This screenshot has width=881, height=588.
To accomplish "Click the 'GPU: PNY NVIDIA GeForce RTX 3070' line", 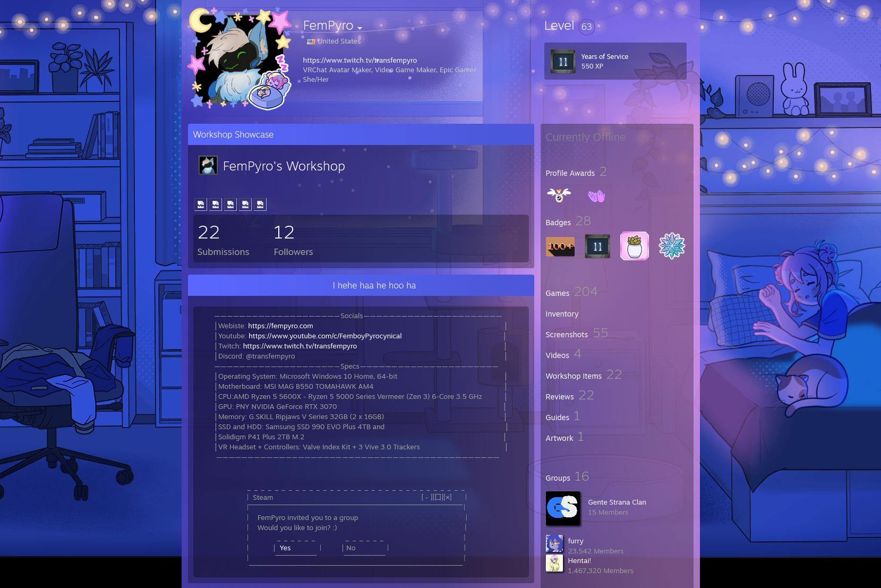I will point(277,407).
